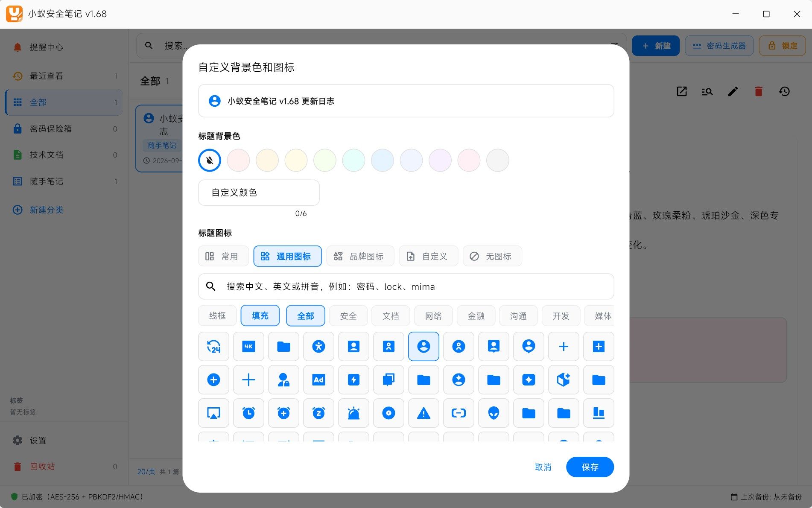Pick the Ad badge icon
Screen dimensions: 812x508
click(x=318, y=380)
